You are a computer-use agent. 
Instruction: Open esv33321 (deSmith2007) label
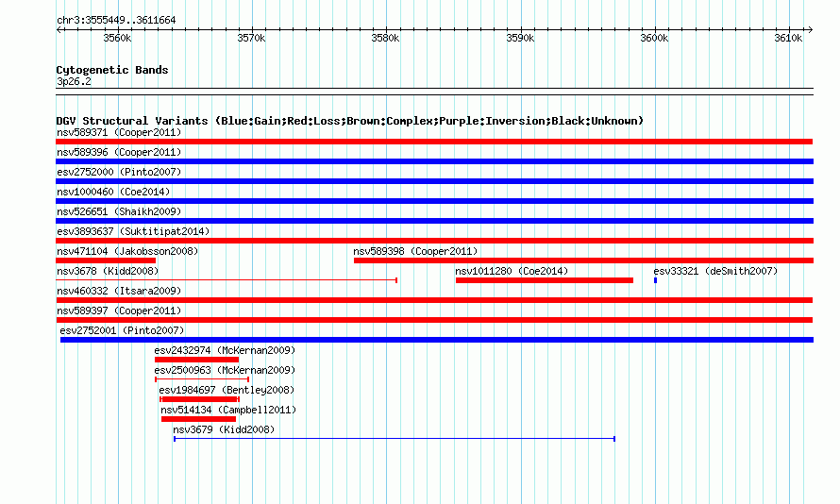tap(715, 271)
